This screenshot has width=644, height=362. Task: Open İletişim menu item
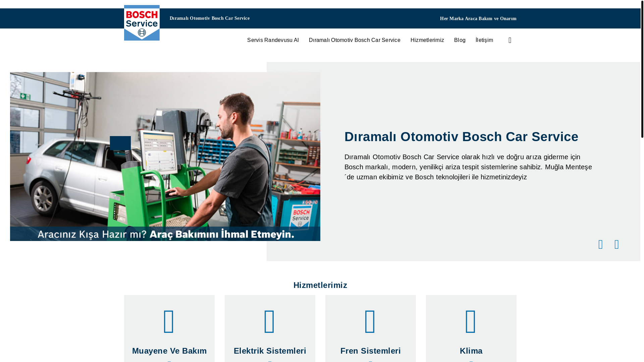tap(484, 40)
